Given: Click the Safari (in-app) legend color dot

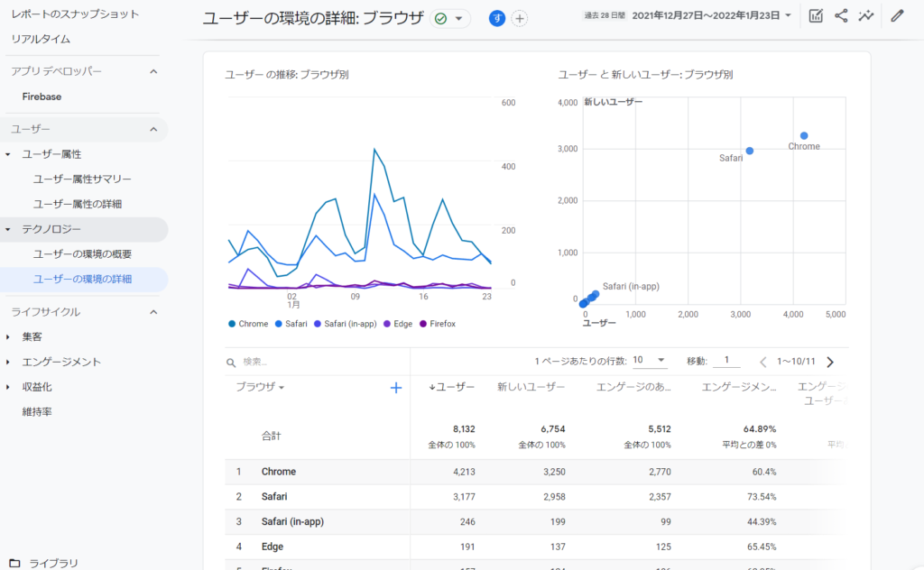Looking at the screenshot, I should click(x=318, y=324).
